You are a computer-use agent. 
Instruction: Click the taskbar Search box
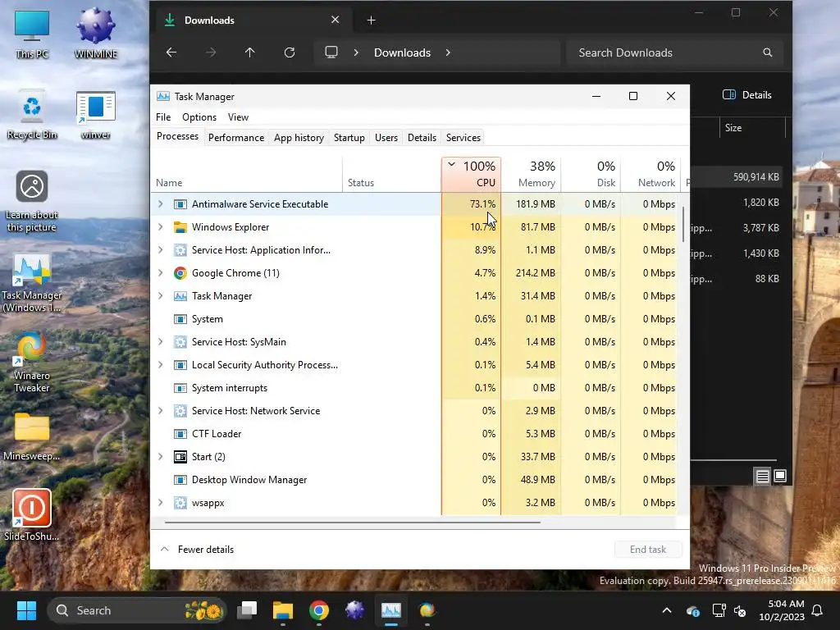tap(137, 610)
